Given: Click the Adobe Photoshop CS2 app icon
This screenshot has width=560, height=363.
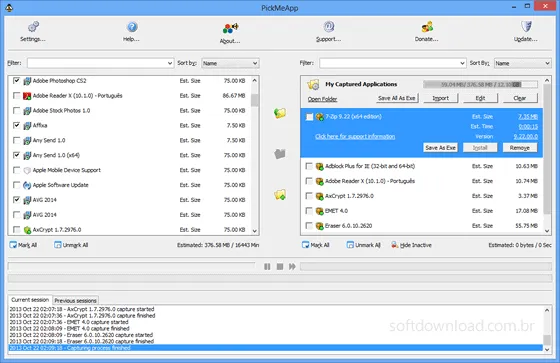Looking at the screenshot, I should click(x=27, y=81).
